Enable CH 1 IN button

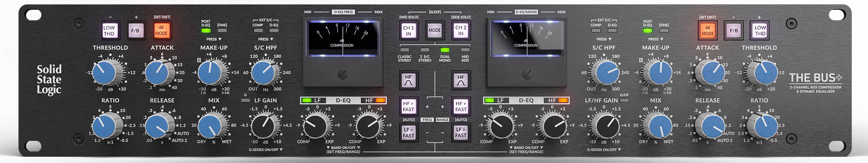point(408,31)
